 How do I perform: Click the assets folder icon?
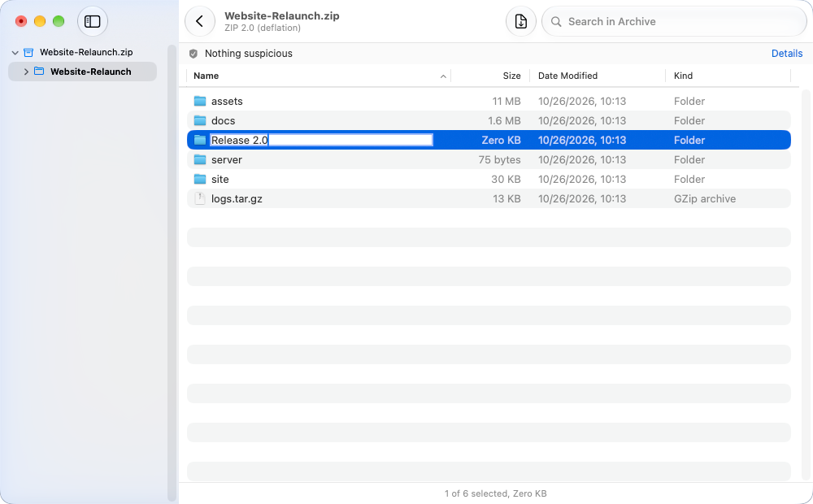pyautogui.click(x=200, y=101)
